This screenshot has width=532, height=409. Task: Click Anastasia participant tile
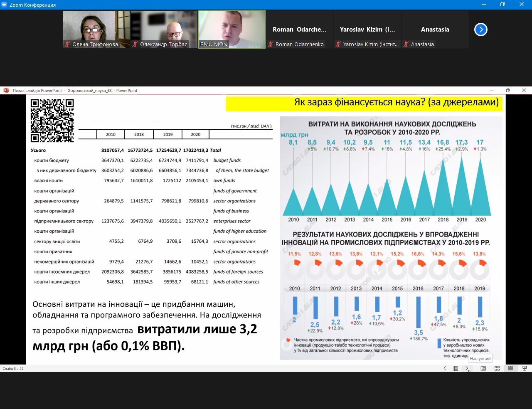(435, 29)
